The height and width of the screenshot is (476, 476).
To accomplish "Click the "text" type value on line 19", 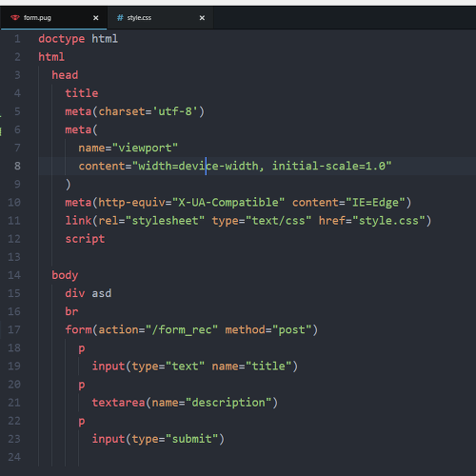I will (185, 367).
